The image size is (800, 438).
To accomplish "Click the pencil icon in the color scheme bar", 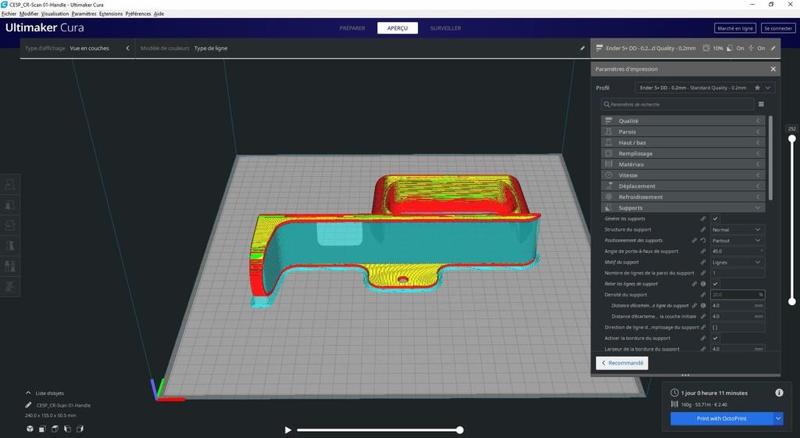I will 583,47.
